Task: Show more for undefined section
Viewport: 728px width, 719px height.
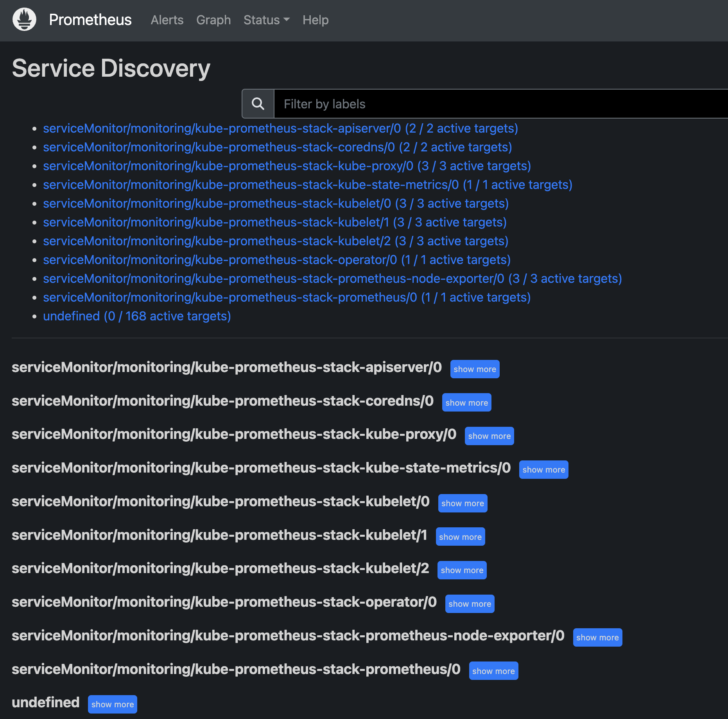Action: 112,704
